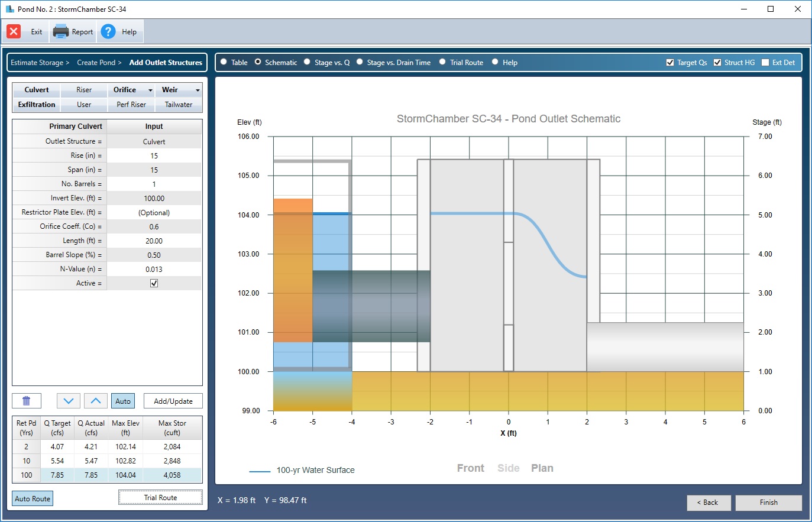Select the Stage vs. Q radio button
The width and height of the screenshot is (812, 522).
coord(307,61)
